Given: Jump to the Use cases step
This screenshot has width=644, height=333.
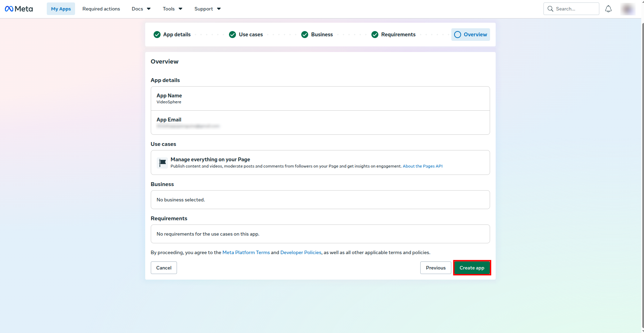Looking at the screenshot, I should (246, 35).
